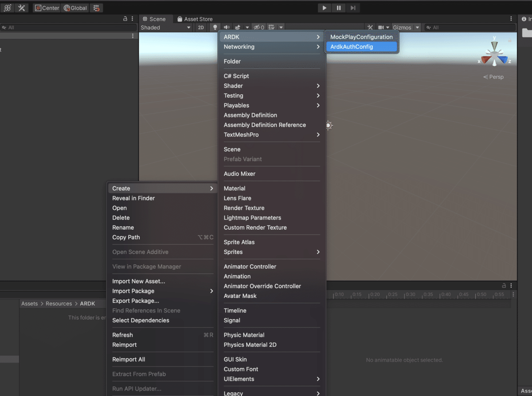Viewport: 532px width, 396px height.
Task: Toggle grid snapping icon
Action: tap(97, 8)
